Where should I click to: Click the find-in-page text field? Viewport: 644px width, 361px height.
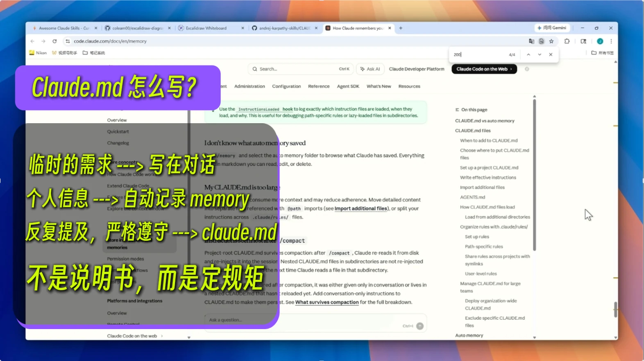(x=478, y=54)
